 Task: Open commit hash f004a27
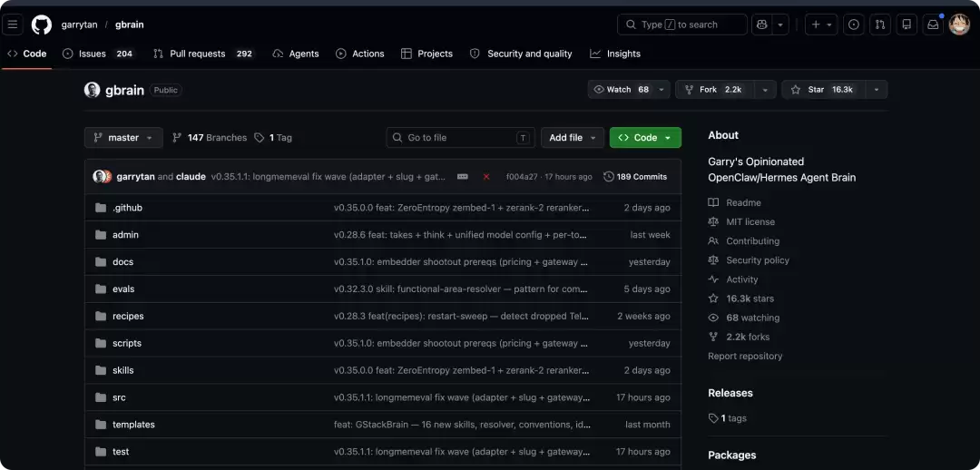pyautogui.click(x=522, y=177)
